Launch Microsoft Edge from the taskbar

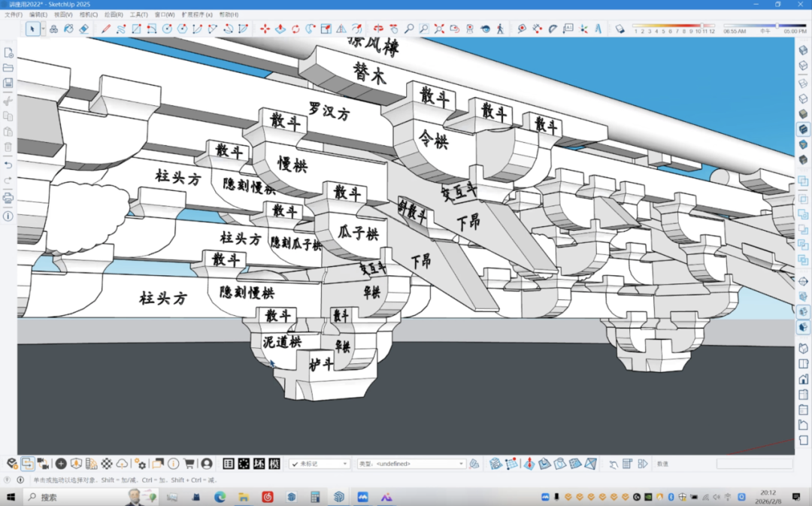point(220,497)
